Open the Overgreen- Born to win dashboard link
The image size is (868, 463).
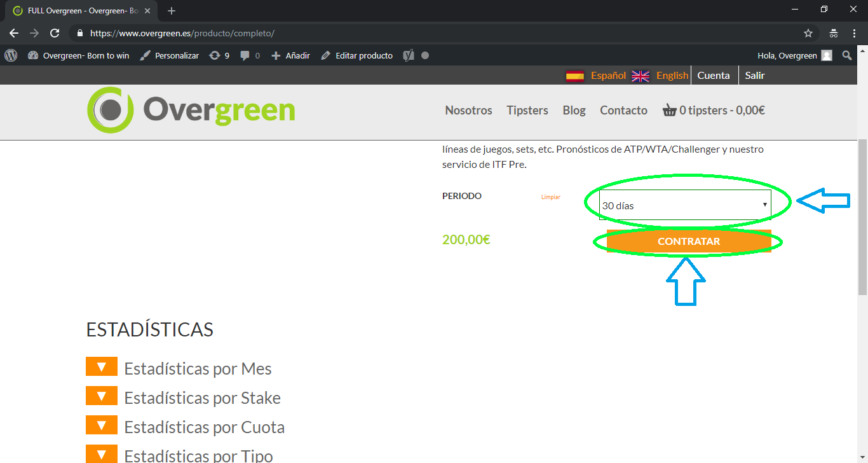tap(79, 55)
